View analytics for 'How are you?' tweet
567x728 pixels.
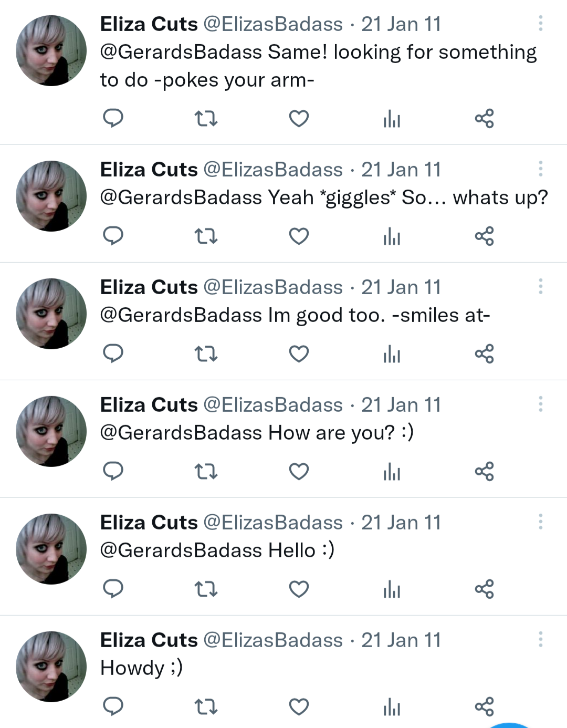point(392,472)
